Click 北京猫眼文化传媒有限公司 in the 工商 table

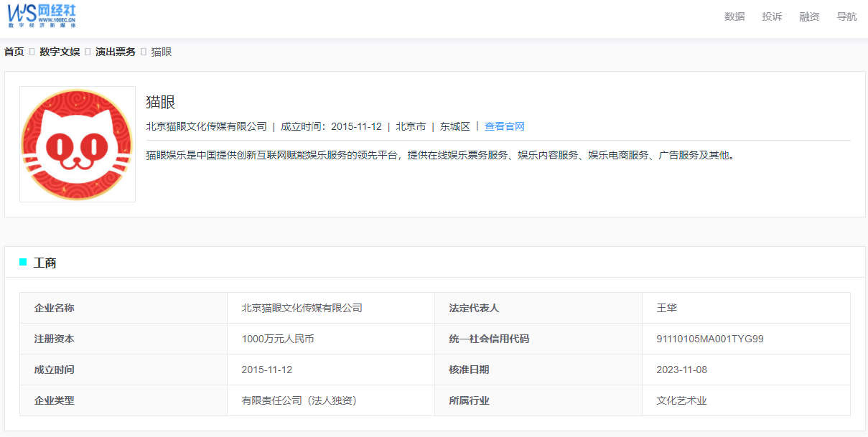(302, 308)
